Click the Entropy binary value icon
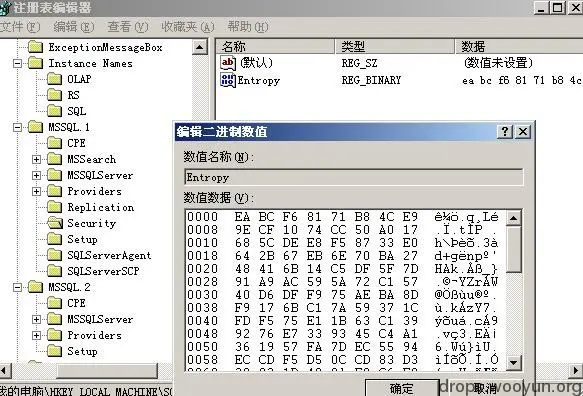583x396 pixels. (228, 80)
